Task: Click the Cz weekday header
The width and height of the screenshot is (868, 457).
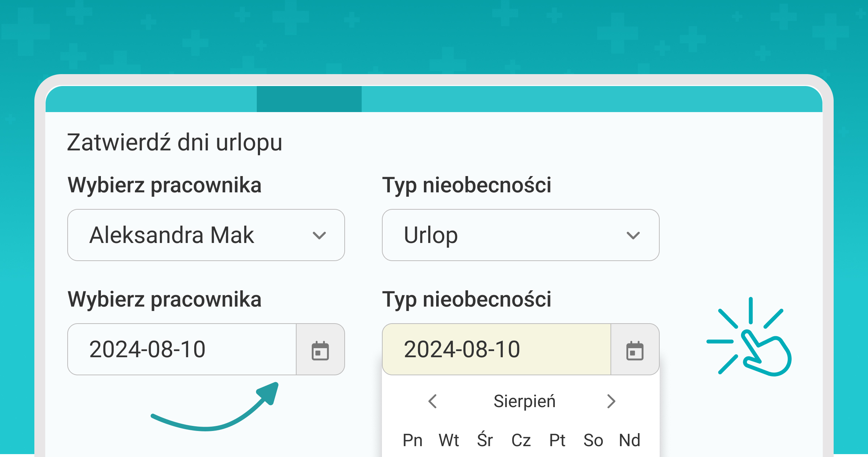Action: point(521,440)
